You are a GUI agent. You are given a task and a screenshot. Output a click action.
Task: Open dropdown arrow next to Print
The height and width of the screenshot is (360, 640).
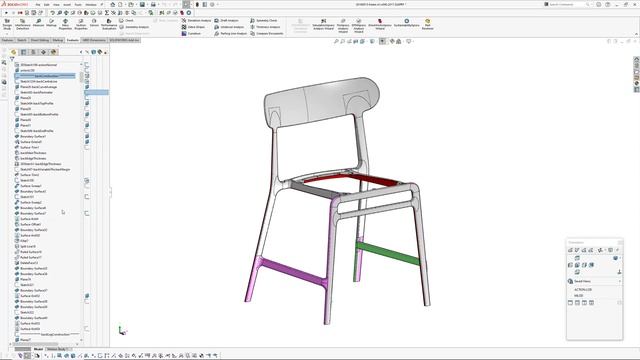(x=158, y=4)
